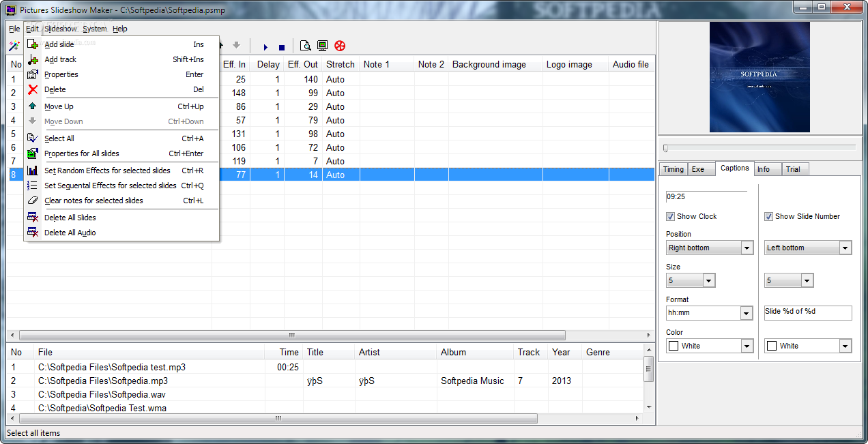Open the File menu
Viewport: 868px width, 444px height.
tap(14, 29)
